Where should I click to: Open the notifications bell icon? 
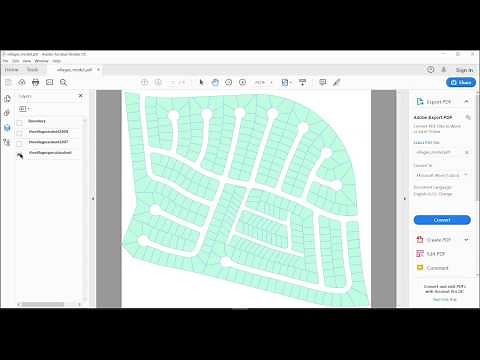click(444, 69)
